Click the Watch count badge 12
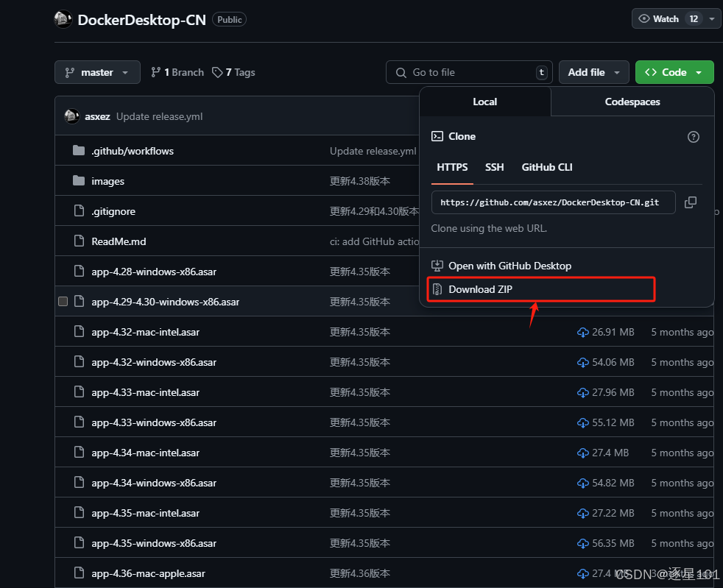Screen dimensions: 723x588 pos(694,19)
